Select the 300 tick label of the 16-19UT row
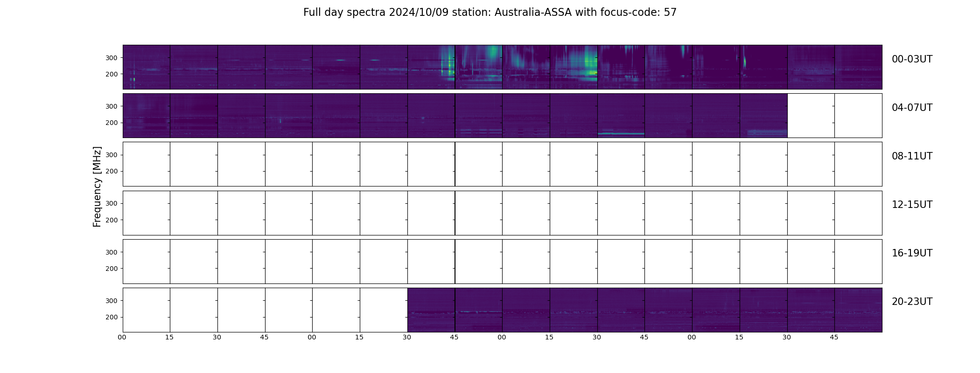The height and width of the screenshot is (373, 980). click(112, 252)
